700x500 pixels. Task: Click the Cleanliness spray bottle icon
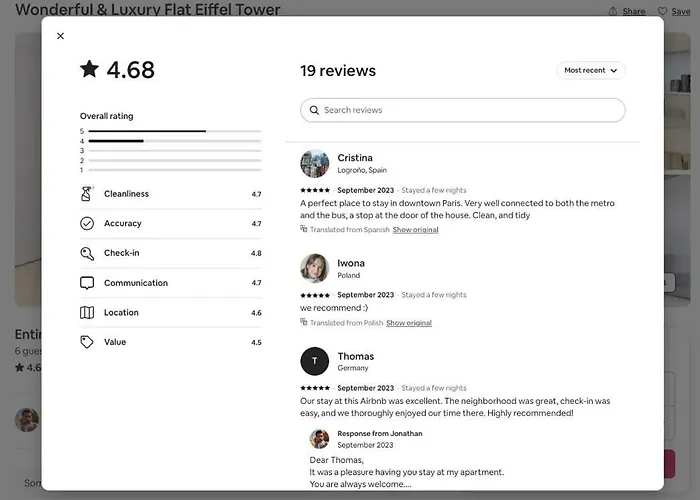[86, 194]
